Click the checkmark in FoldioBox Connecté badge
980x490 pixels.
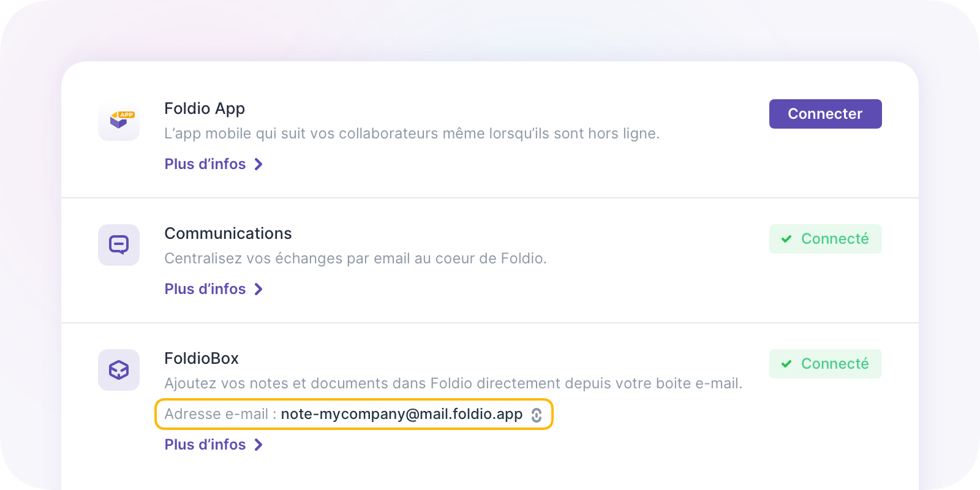pyautogui.click(x=786, y=364)
